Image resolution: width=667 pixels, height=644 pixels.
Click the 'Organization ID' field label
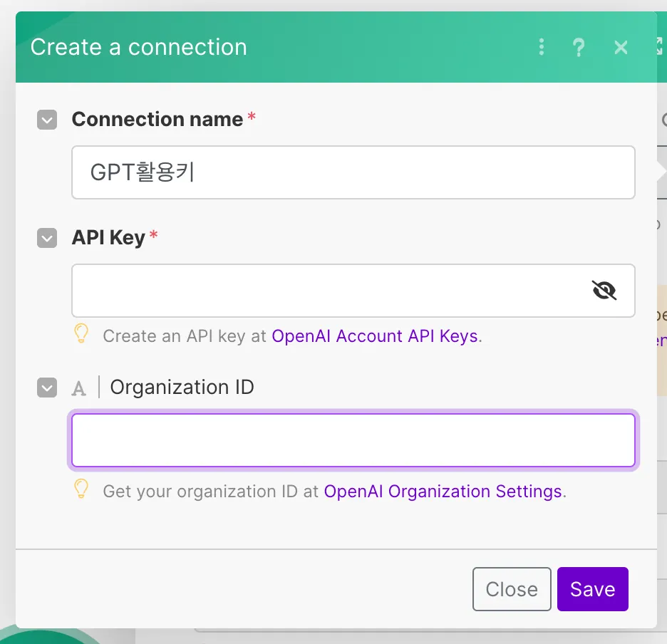(x=182, y=388)
